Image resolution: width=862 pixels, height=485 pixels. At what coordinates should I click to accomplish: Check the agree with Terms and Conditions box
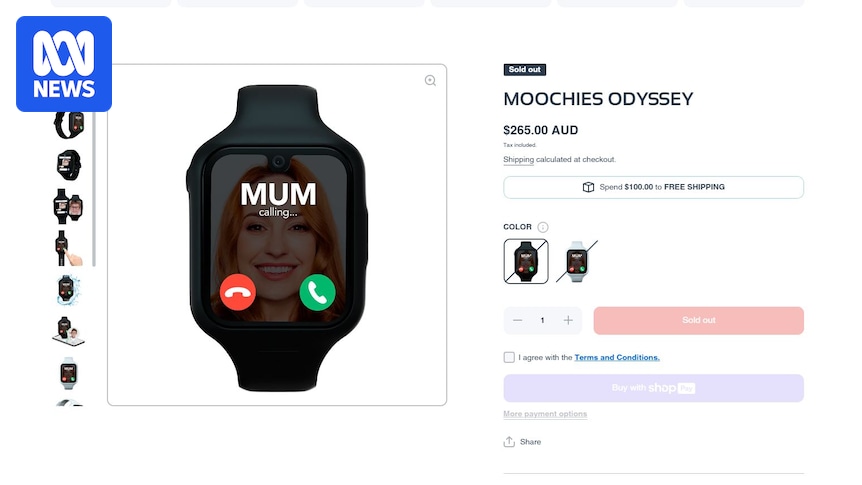click(509, 357)
